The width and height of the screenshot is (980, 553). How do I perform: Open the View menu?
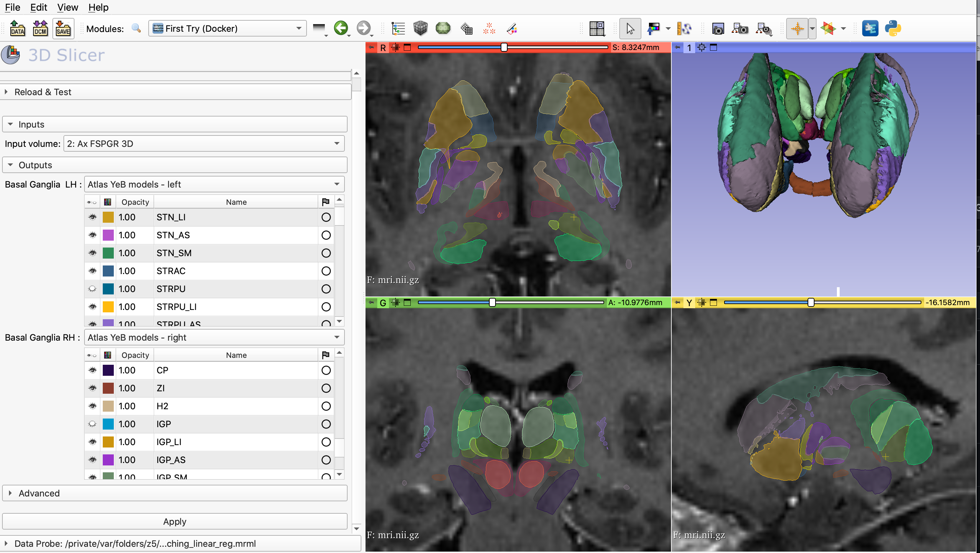67,7
